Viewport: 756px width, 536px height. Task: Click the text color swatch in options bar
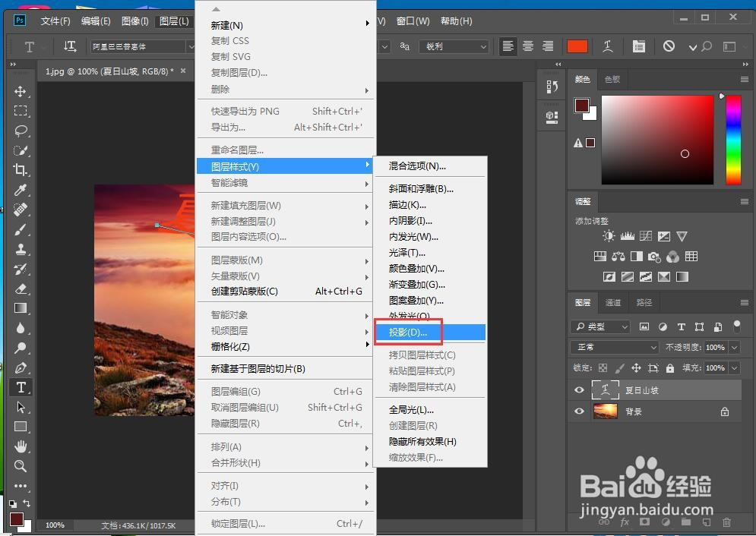[x=577, y=46]
